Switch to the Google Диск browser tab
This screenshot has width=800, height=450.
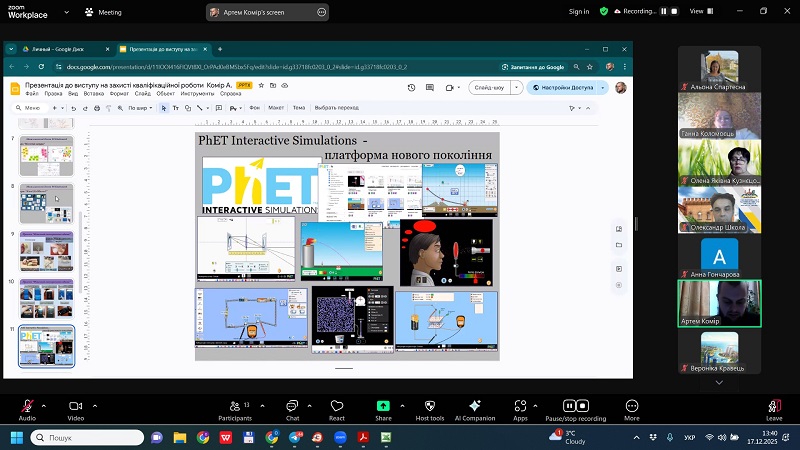[x=56, y=48]
